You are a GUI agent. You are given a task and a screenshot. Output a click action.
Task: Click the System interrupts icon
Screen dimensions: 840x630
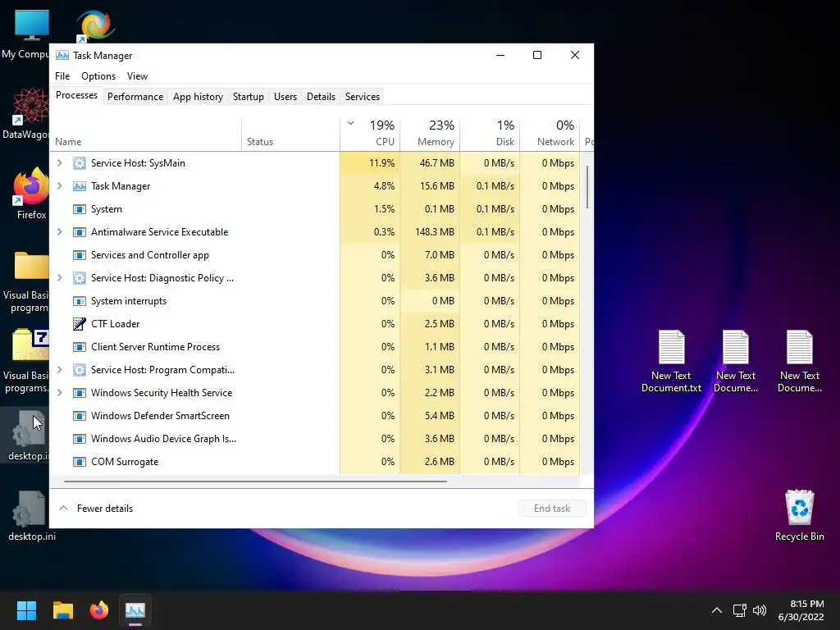[80, 301]
